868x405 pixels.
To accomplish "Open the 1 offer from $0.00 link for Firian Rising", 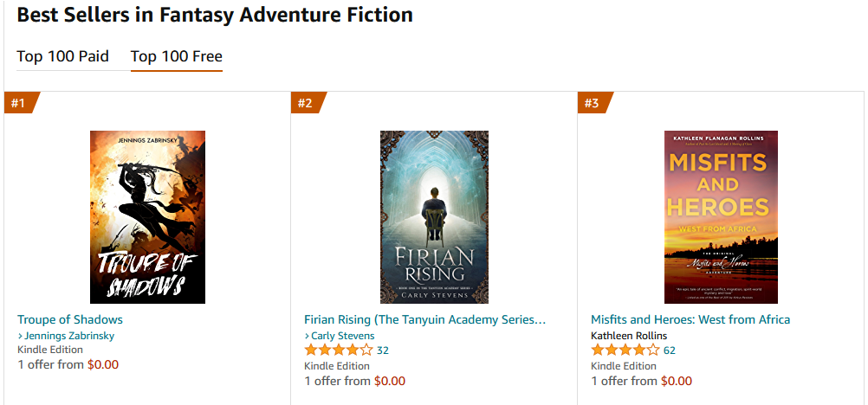I will coord(355,381).
